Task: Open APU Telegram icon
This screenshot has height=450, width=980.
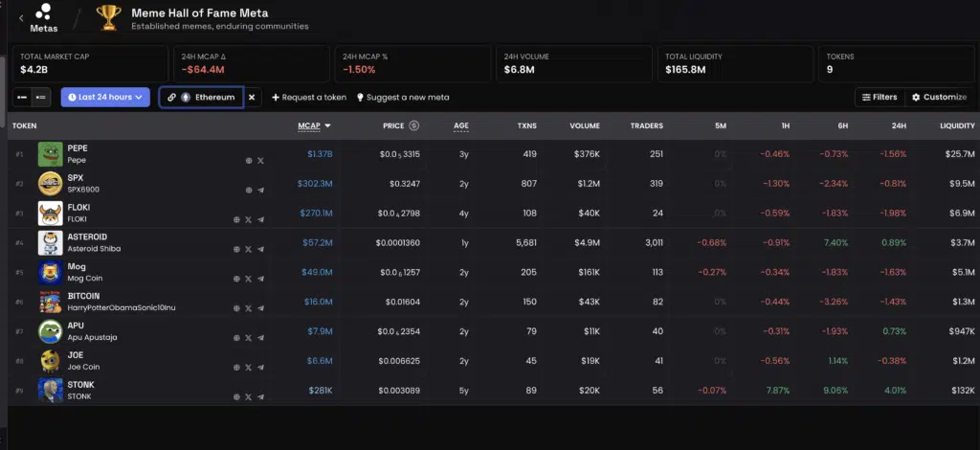Action: click(260, 337)
